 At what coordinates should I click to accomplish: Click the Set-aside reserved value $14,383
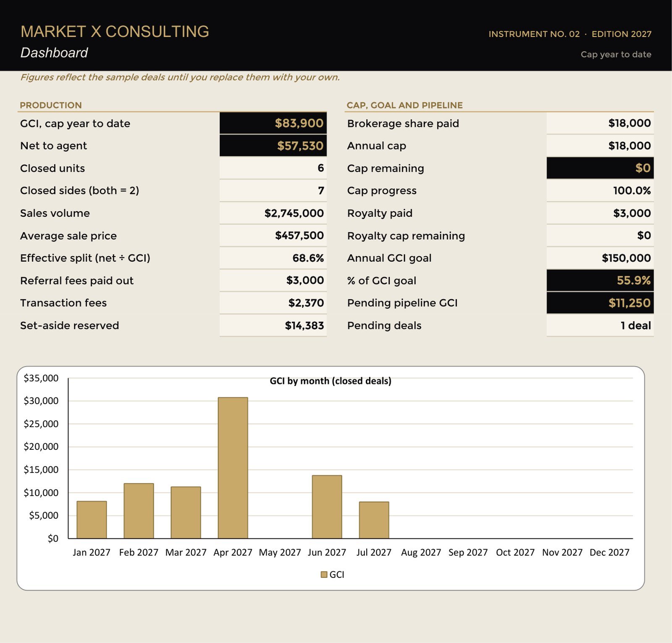[273, 325]
